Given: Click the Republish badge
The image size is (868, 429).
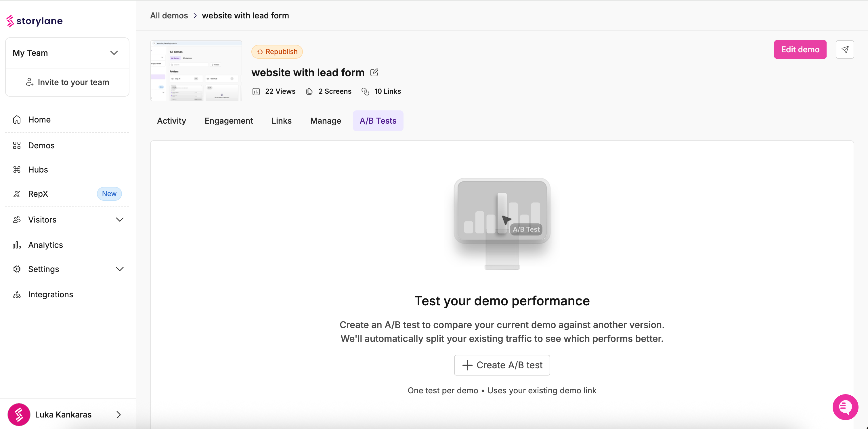Looking at the screenshot, I should 277,51.
